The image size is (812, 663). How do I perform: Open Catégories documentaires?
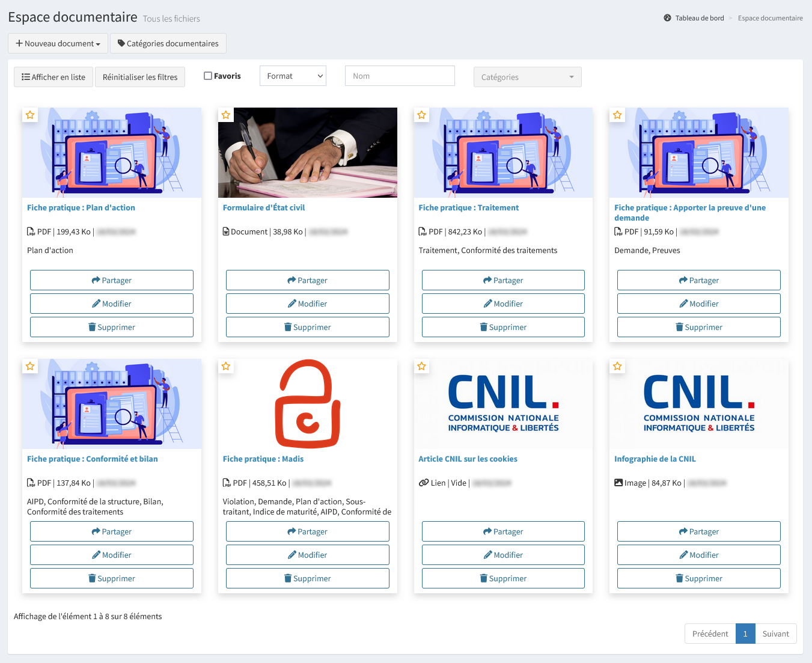168,43
